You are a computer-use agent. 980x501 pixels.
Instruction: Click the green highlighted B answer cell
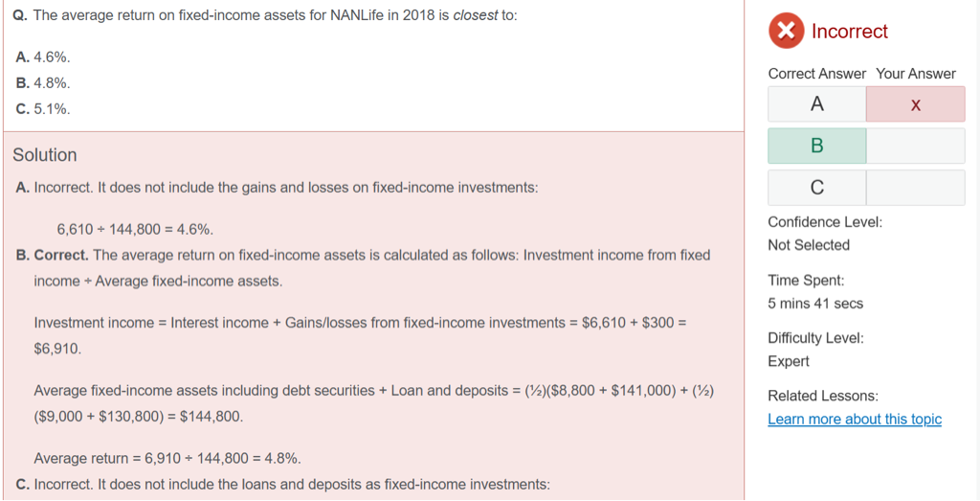816,146
